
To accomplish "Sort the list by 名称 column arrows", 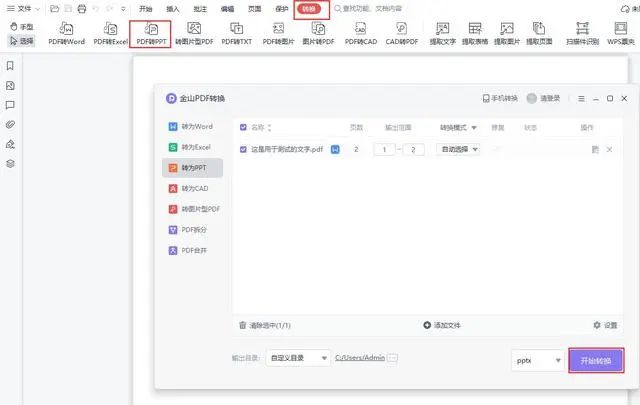I will click(269, 128).
